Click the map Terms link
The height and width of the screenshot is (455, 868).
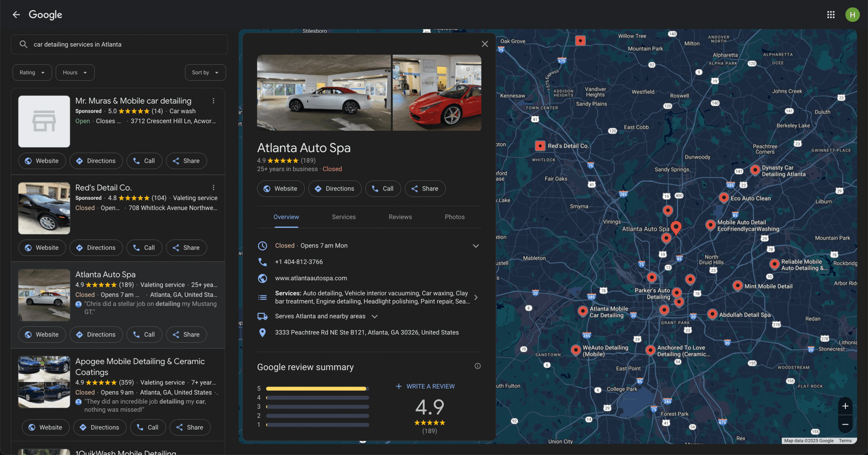845,441
